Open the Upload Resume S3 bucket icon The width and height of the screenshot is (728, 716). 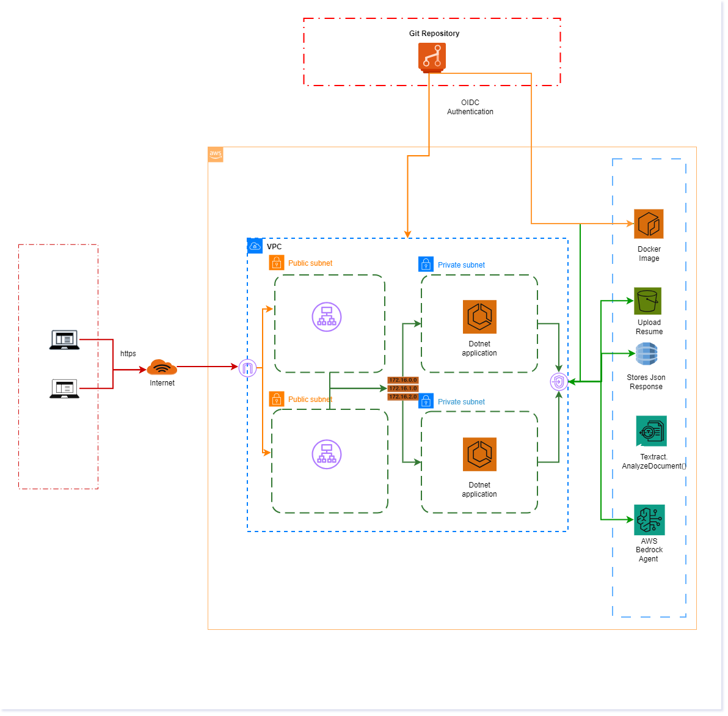click(x=648, y=301)
